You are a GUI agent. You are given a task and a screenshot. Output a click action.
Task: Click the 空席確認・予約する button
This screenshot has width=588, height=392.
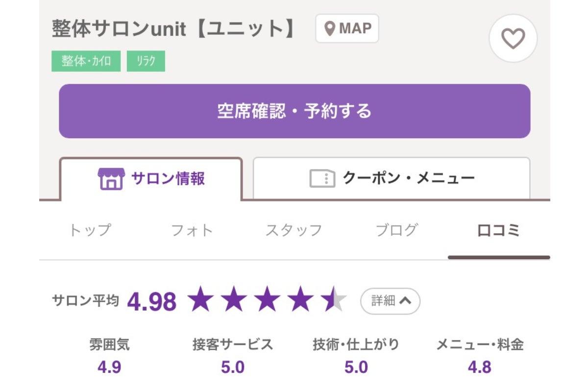[294, 111]
